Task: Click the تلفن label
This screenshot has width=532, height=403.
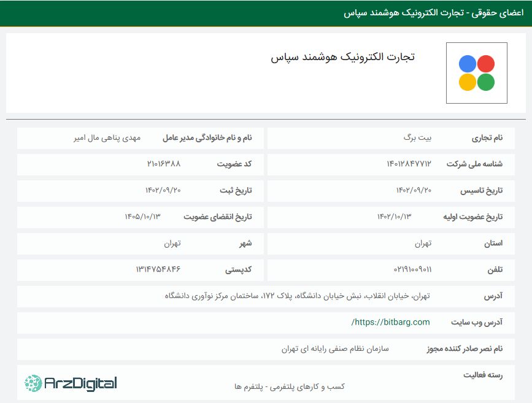Action: (495, 270)
